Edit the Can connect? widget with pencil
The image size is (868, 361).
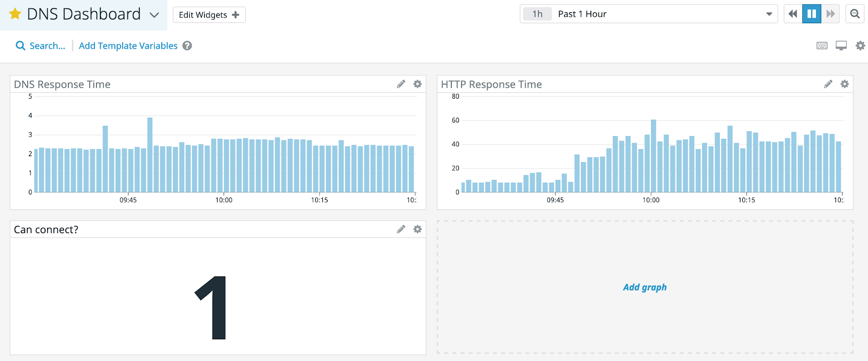401,229
